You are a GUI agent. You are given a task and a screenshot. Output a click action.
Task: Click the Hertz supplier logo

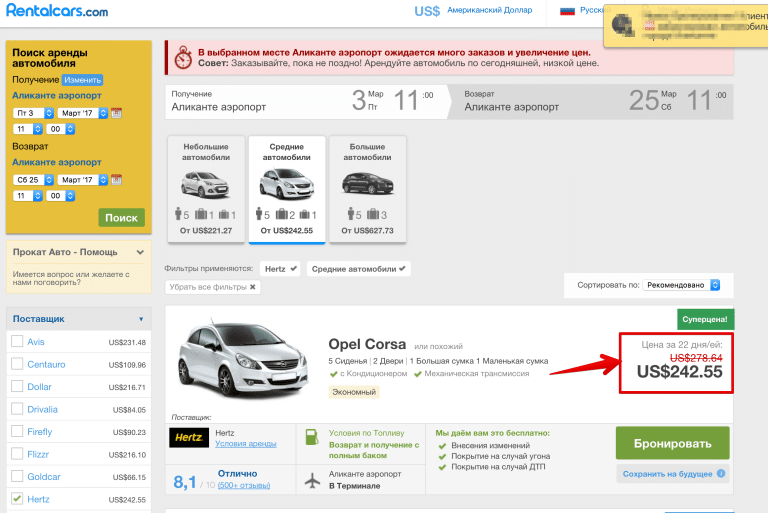[x=189, y=438]
